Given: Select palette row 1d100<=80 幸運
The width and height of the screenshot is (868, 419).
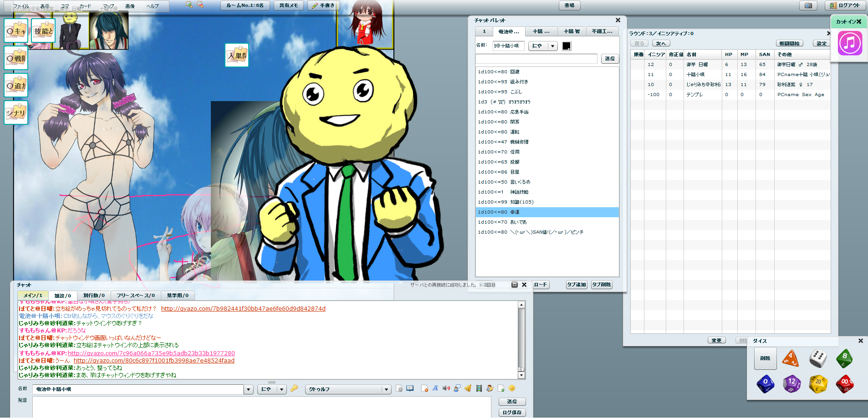Looking at the screenshot, I should [x=547, y=212].
